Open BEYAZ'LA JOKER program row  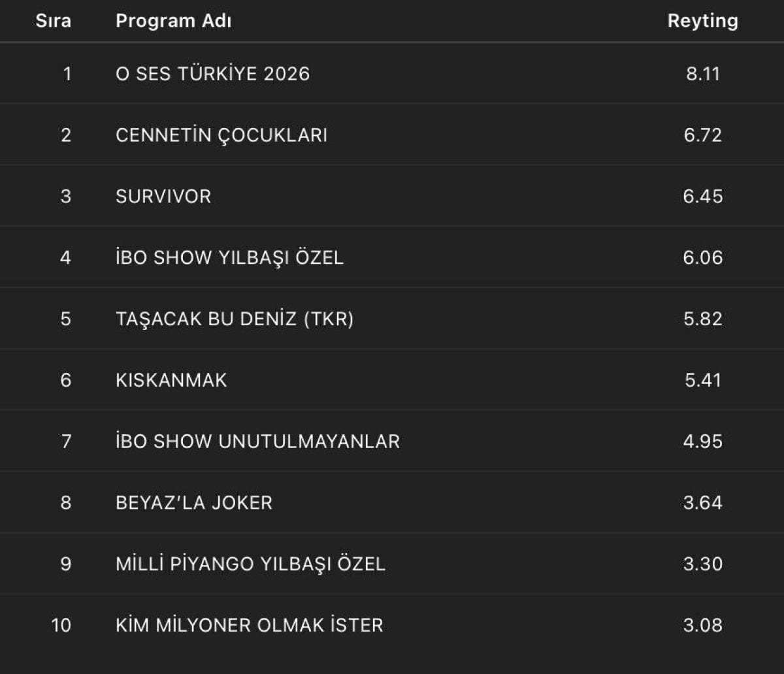[194, 503]
